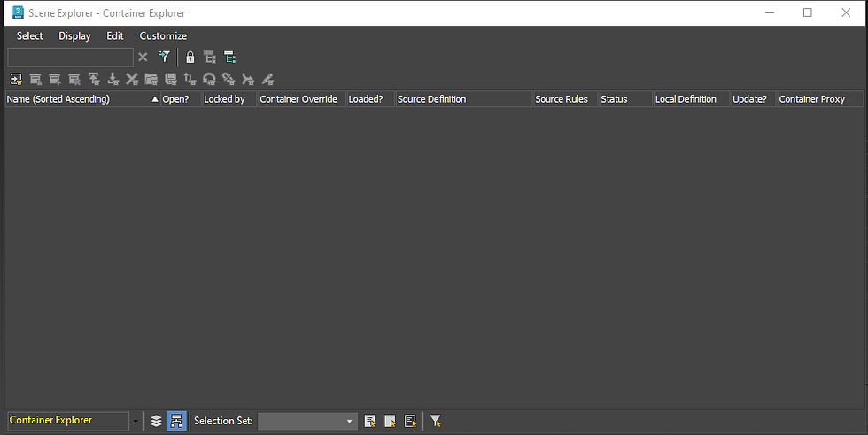Click the Locked by column header
This screenshot has width=868, height=435.
tap(229, 99)
